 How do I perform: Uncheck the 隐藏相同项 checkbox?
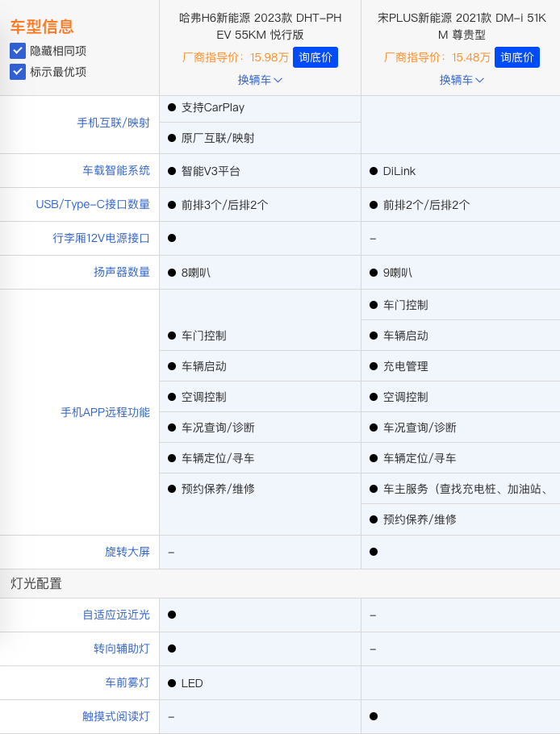[x=18, y=51]
